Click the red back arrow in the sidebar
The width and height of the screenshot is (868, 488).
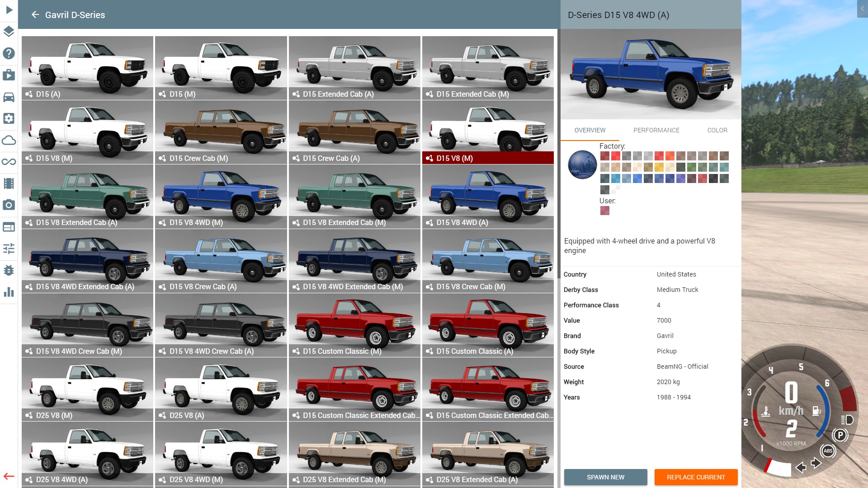click(x=9, y=476)
